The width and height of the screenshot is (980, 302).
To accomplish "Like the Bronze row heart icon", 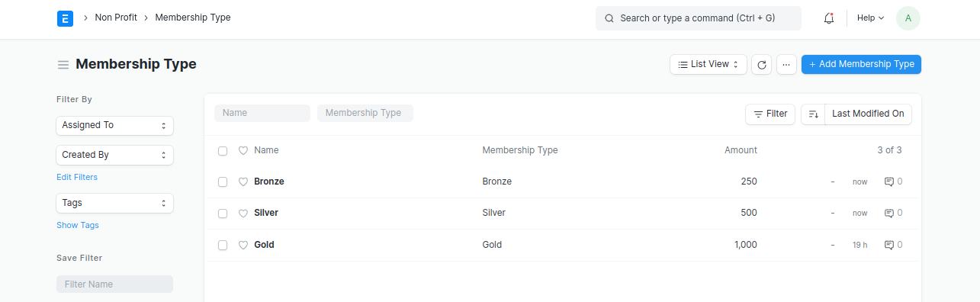I will 243,182.
